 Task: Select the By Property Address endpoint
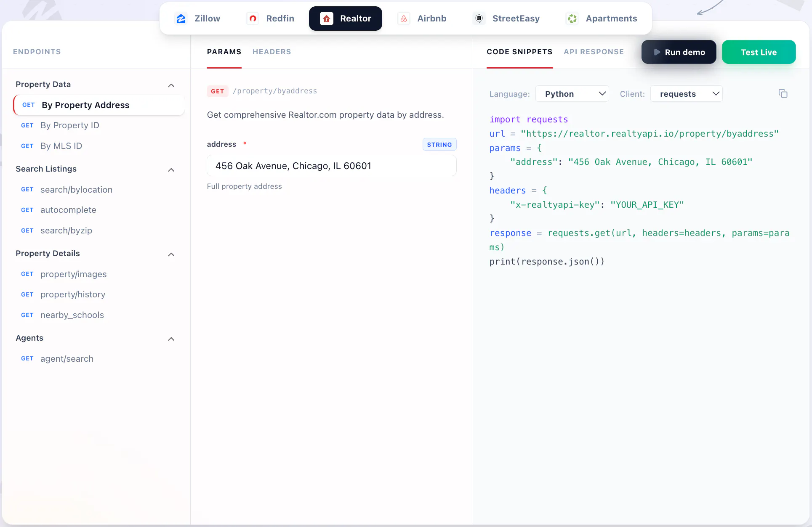(x=99, y=105)
